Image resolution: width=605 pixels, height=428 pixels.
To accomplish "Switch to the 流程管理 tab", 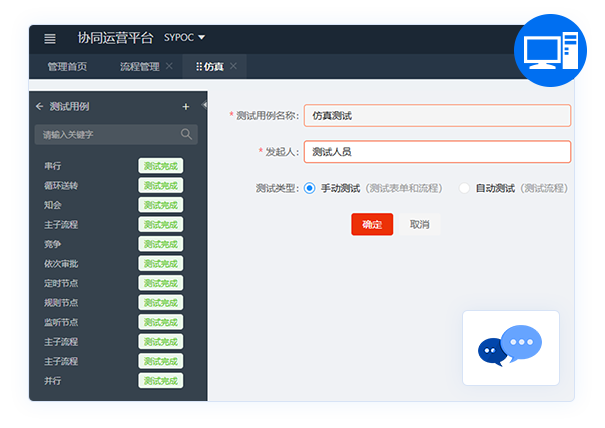I will [x=139, y=66].
